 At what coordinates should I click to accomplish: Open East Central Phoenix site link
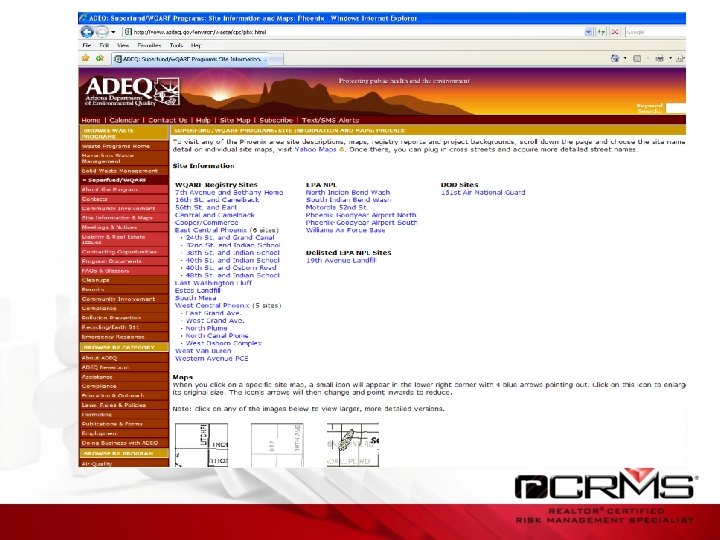pos(211,230)
